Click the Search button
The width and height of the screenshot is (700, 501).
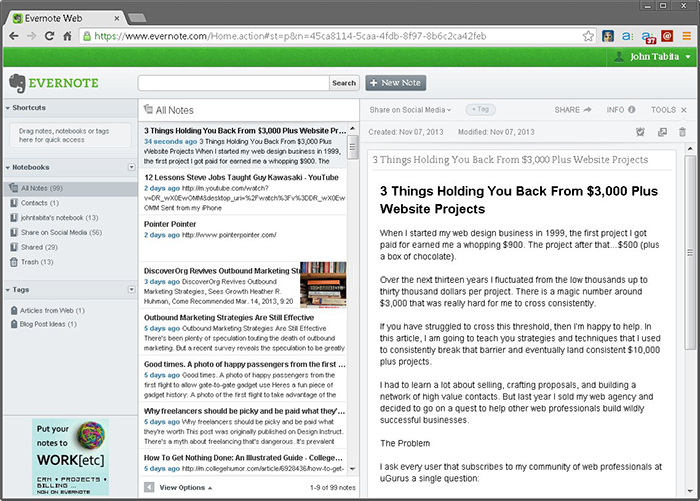click(x=343, y=83)
